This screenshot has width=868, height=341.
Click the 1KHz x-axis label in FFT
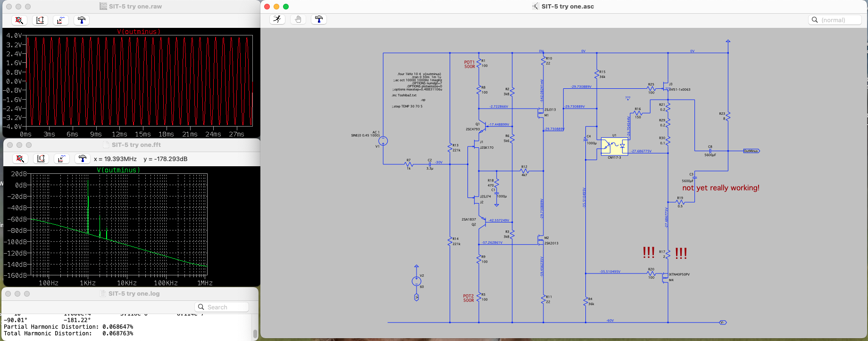[88, 283]
